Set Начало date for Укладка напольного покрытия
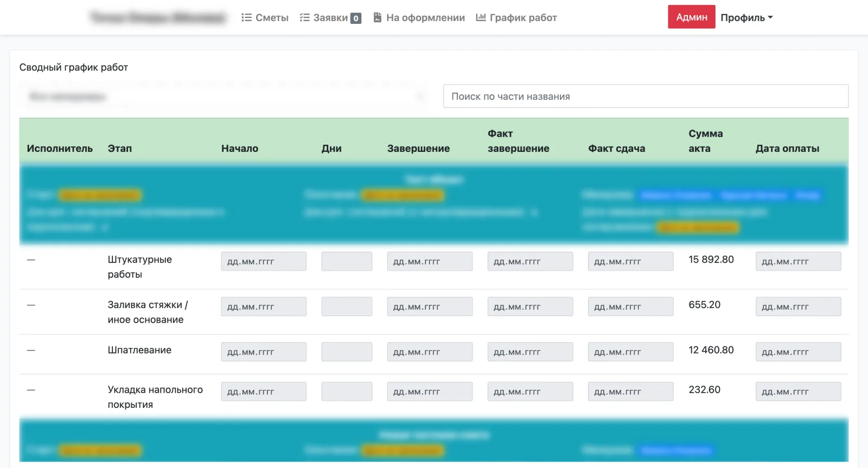 [264, 392]
